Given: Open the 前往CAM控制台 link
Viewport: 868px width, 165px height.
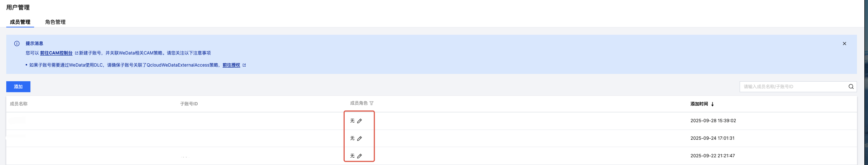Looking at the screenshot, I should [x=56, y=53].
